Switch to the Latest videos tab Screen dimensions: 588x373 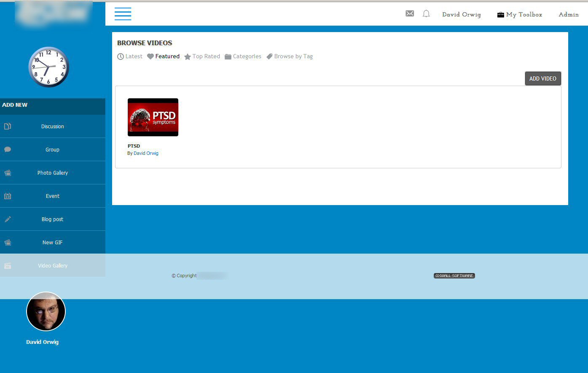point(130,57)
